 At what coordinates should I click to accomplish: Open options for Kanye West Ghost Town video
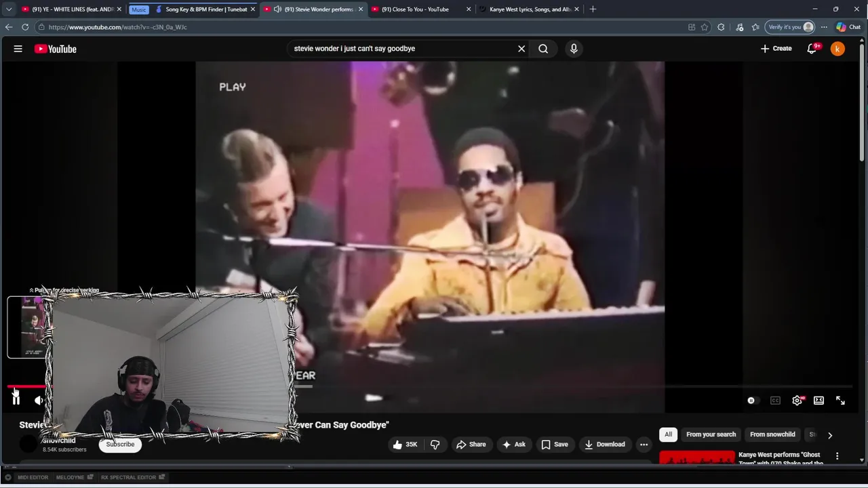pos(837,456)
